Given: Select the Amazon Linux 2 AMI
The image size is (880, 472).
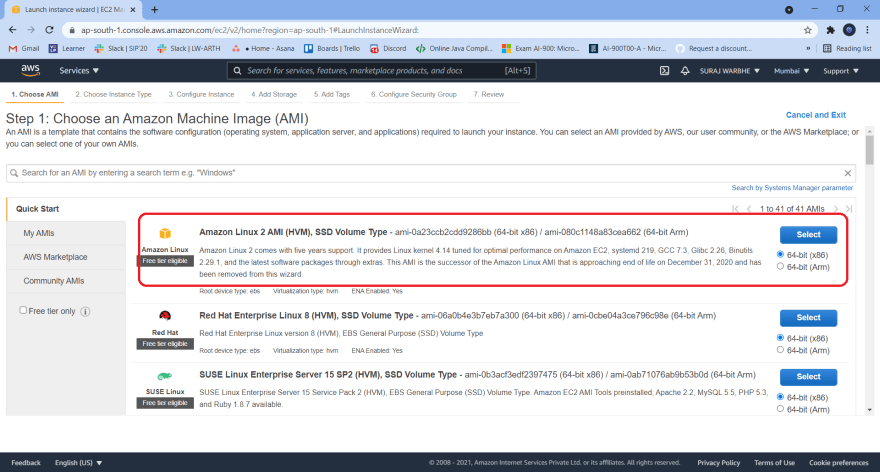Looking at the screenshot, I should [x=808, y=235].
